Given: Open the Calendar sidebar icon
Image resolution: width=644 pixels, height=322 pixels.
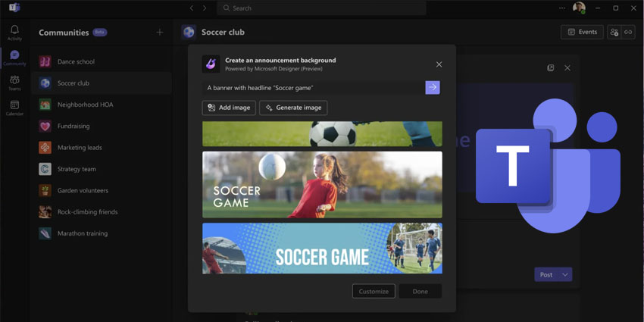Looking at the screenshot, I should point(15,108).
